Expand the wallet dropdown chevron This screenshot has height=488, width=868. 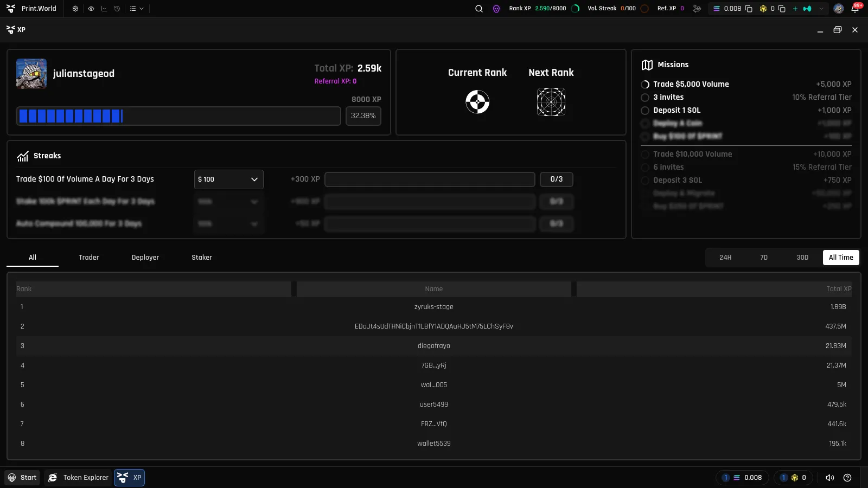(821, 9)
